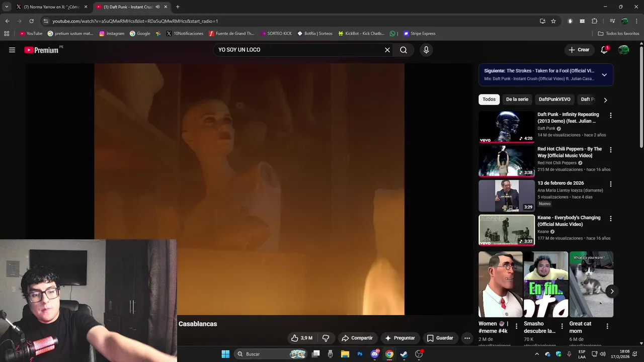Viewport: 644px width, 362px height.
Task: Dislike the video with thumbs down
Action: 326,338
